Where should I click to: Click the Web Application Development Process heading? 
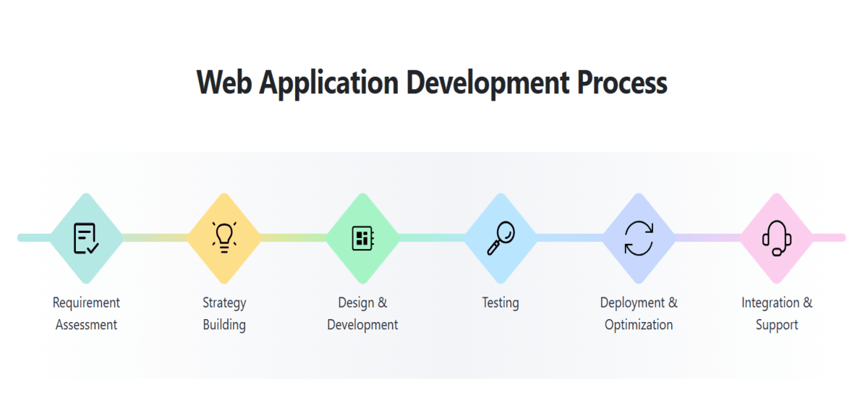[432, 82]
